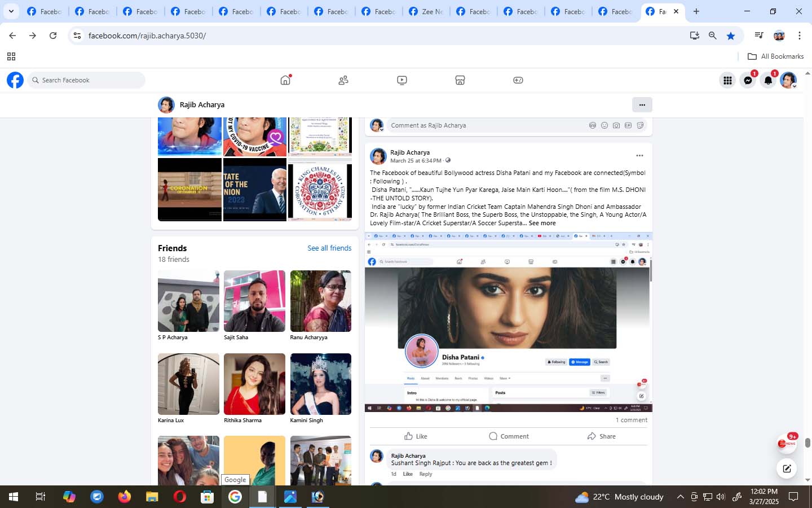Open the tab search dropdown arrow

tap(11, 11)
